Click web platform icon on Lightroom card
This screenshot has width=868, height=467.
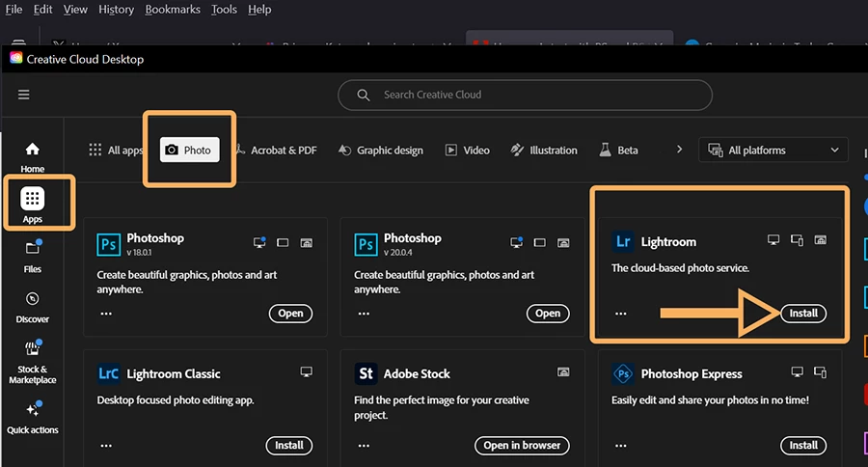pos(821,240)
